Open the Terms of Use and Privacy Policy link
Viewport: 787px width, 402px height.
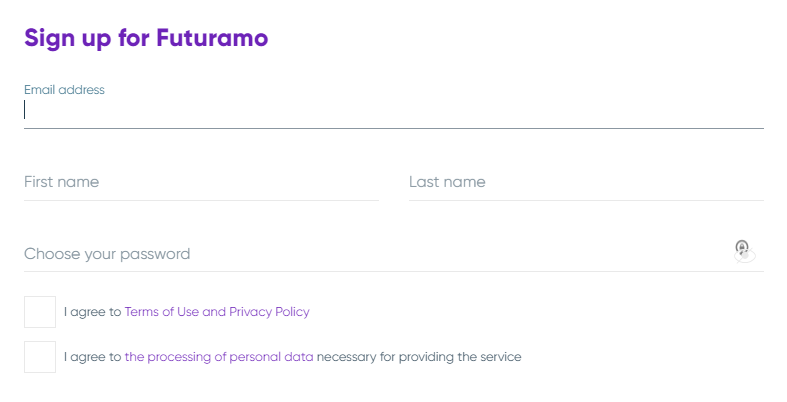[217, 312]
